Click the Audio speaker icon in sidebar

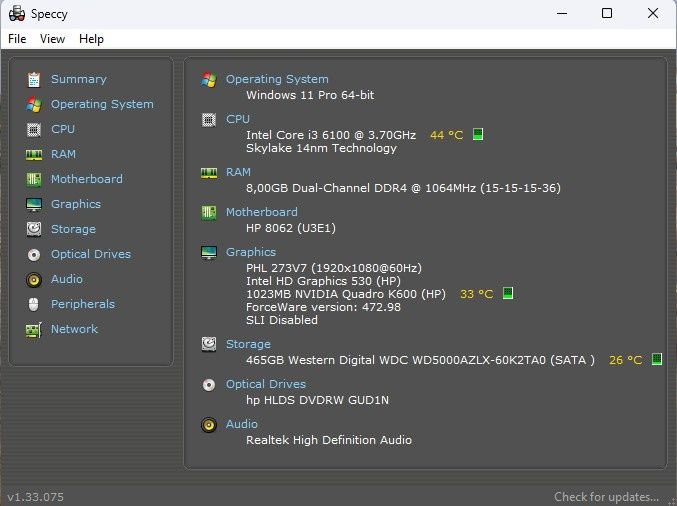pos(34,279)
